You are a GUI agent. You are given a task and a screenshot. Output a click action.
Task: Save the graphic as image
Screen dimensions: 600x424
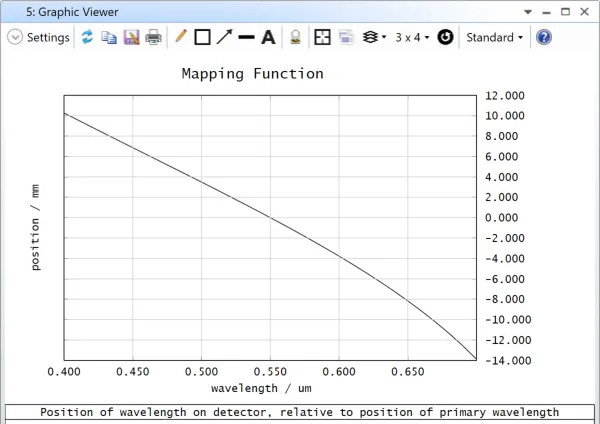pyautogui.click(x=131, y=37)
